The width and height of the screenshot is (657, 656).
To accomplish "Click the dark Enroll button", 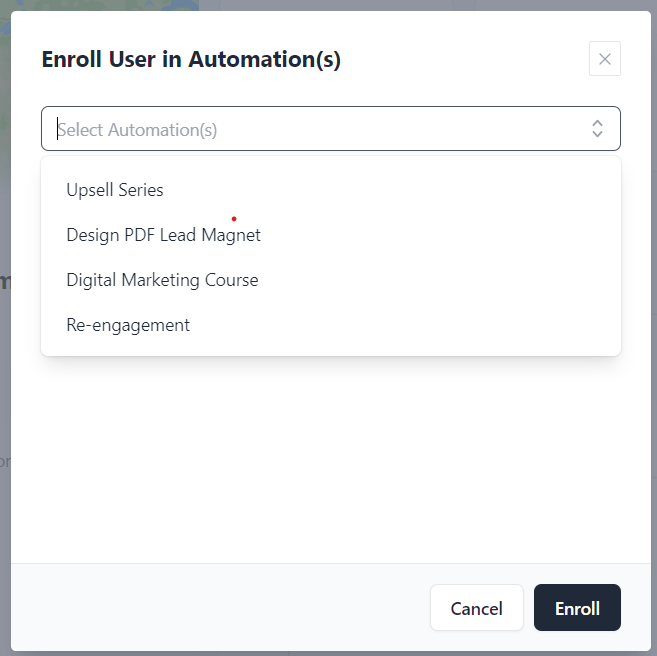I will (577, 608).
